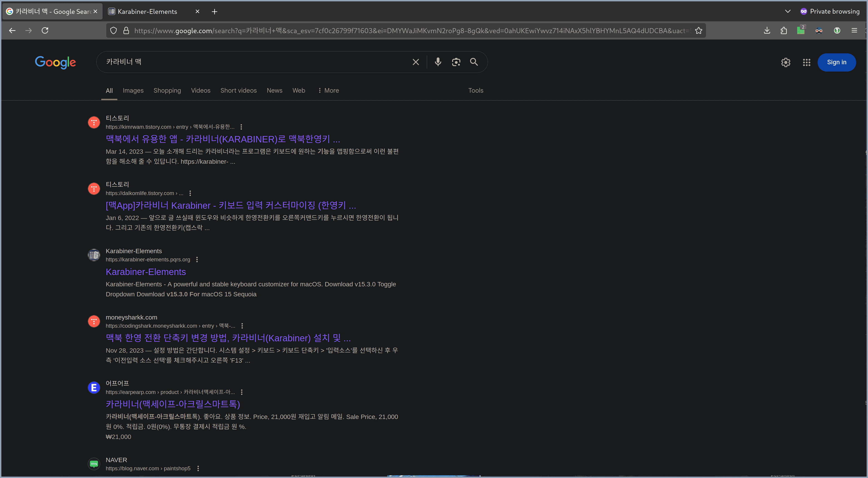Open the more options dots for earpearp.com result
This screenshot has width=868, height=478.
(x=242, y=392)
